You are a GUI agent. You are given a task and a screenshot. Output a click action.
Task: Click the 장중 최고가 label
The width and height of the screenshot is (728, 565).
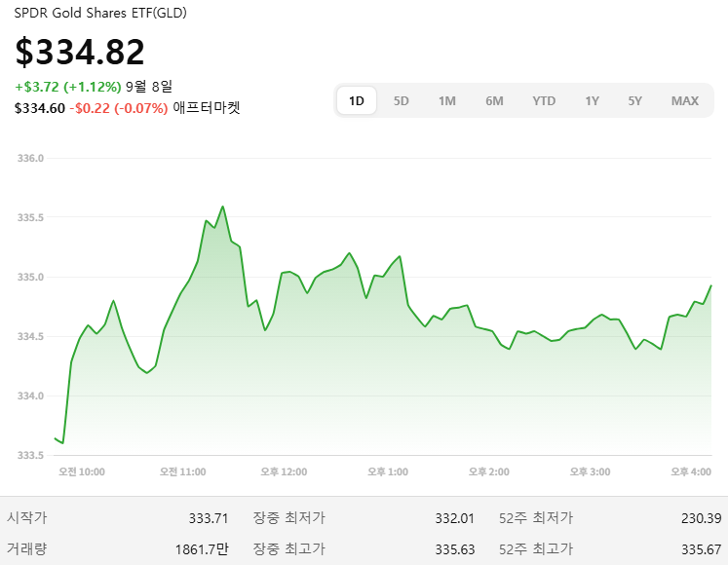point(288,549)
